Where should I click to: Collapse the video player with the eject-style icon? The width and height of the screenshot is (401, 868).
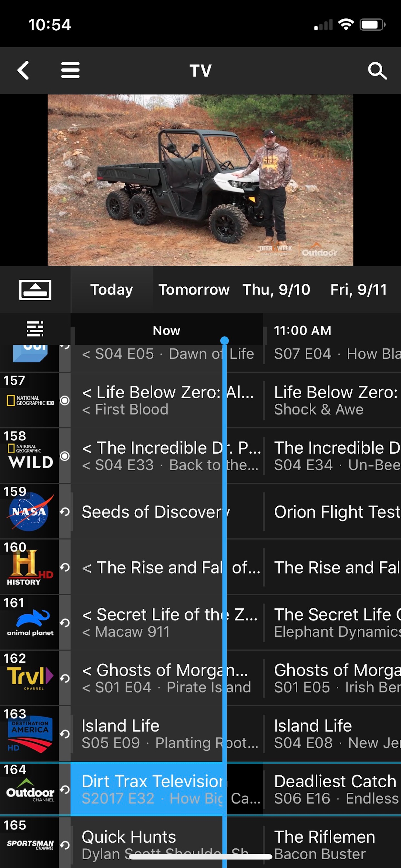tap(35, 290)
